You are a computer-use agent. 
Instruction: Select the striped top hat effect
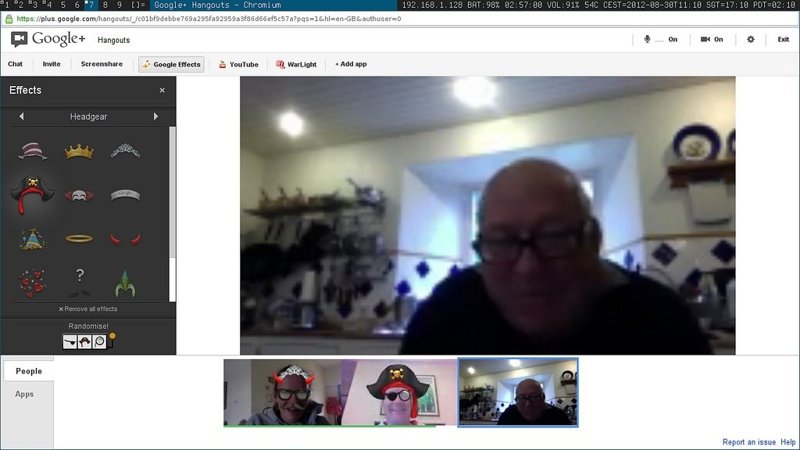pyautogui.click(x=32, y=151)
